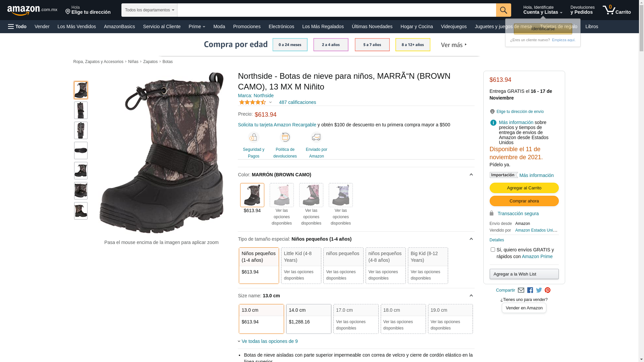Check the Amazon Prime free shipping checkbox

click(493, 250)
